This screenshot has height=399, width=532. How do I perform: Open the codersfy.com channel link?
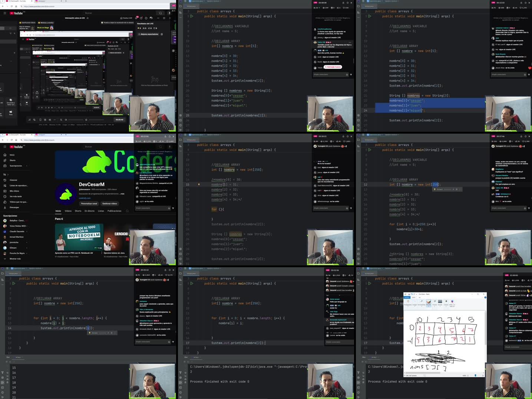85,198
